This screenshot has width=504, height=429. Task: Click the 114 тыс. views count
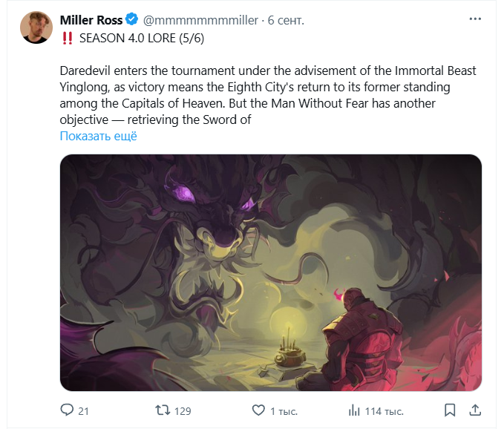(x=384, y=411)
